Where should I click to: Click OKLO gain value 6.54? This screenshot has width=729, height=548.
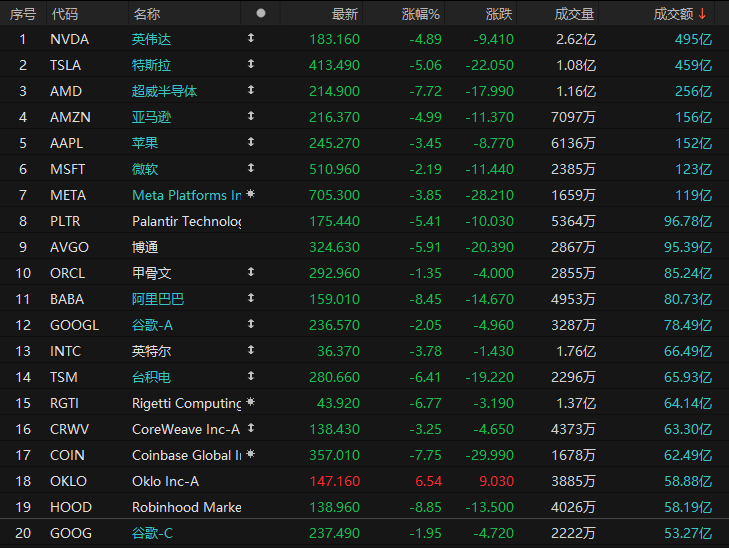(x=428, y=481)
